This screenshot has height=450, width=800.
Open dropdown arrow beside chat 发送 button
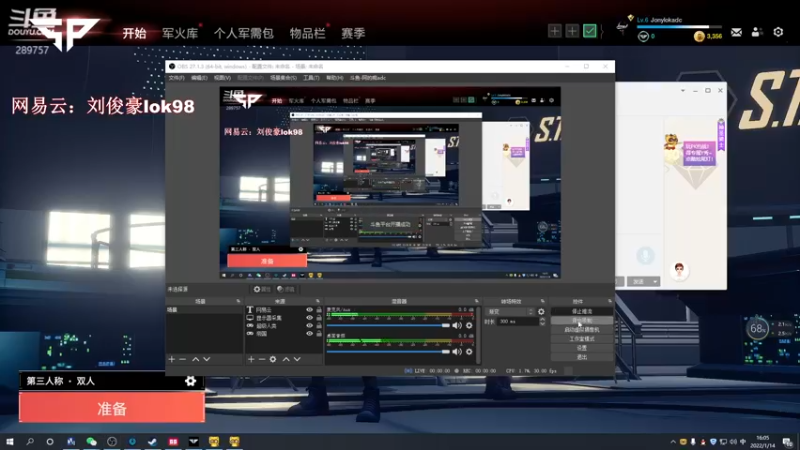click(x=655, y=282)
